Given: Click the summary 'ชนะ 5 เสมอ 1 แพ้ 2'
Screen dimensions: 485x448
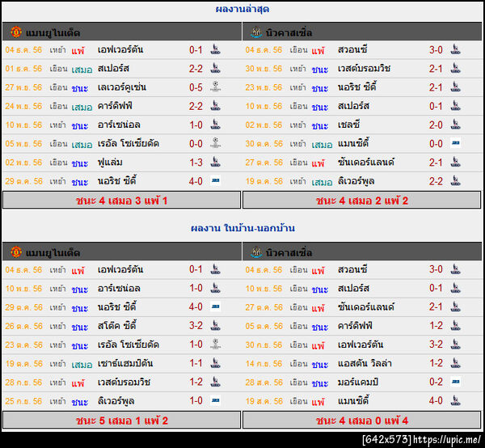Looking at the screenshot, I should 121,421.
